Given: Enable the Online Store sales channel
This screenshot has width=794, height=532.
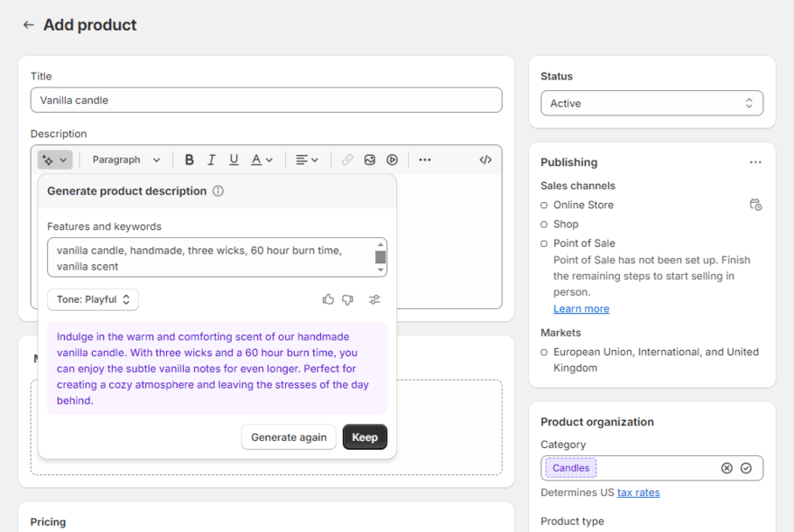Looking at the screenshot, I should 542,205.
